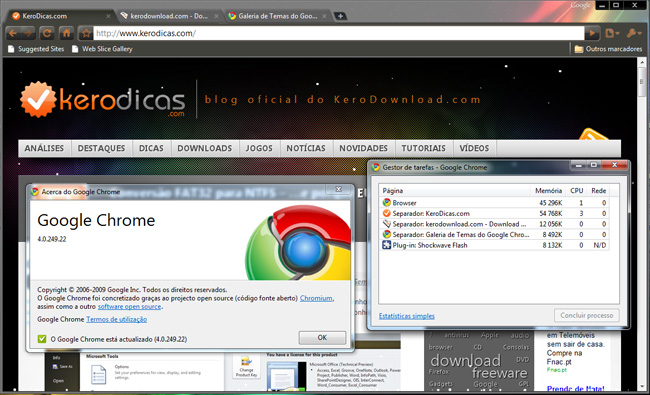Screen dimensions: 650x395
Task: Go back using the back arrow button
Action: (13, 33)
